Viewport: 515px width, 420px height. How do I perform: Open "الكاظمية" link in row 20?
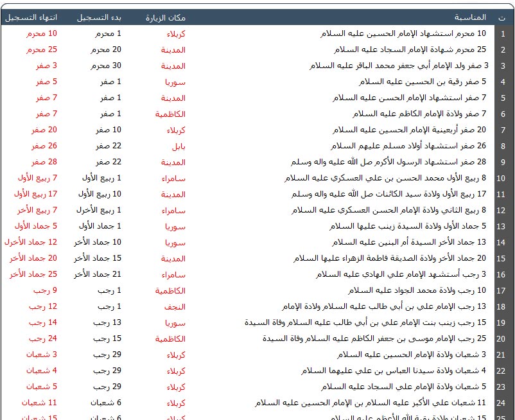pyautogui.click(x=170, y=338)
